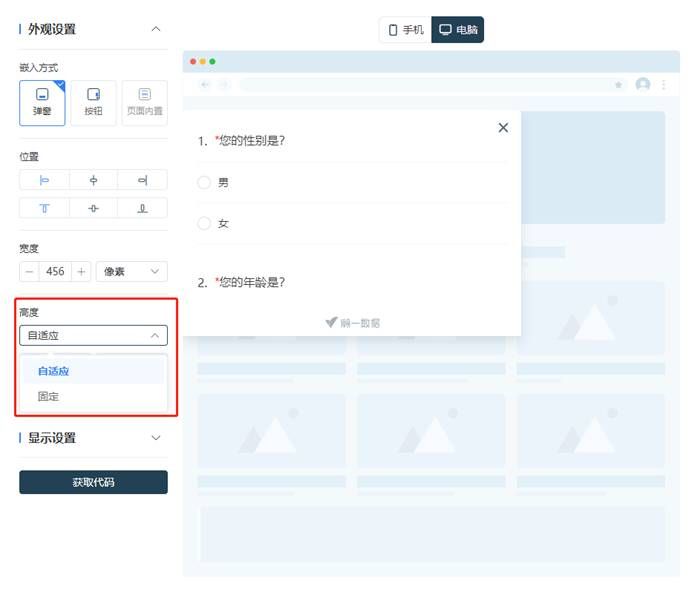Click question text 您的性别是?
Image resolution: width=692 pixels, height=595 pixels.
(252, 141)
